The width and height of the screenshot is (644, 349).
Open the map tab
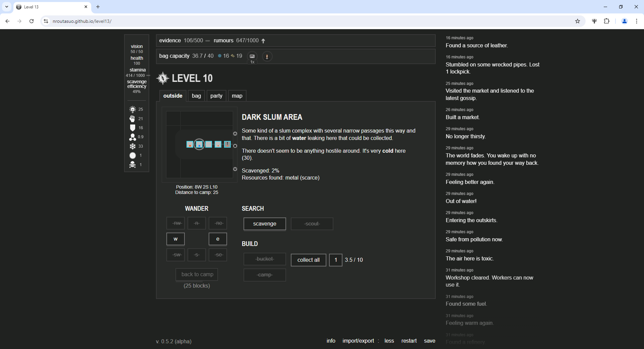(237, 96)
